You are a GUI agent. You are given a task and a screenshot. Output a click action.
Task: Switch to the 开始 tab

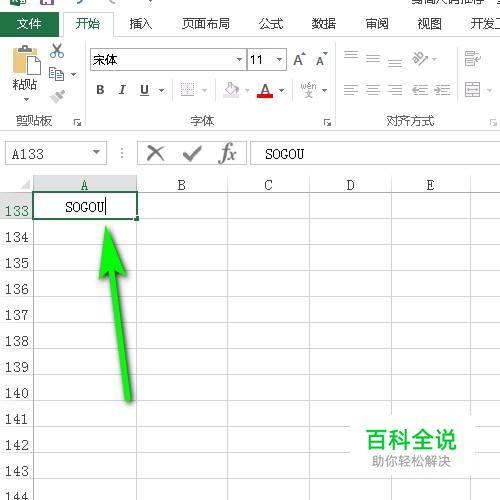coord(88,24)
